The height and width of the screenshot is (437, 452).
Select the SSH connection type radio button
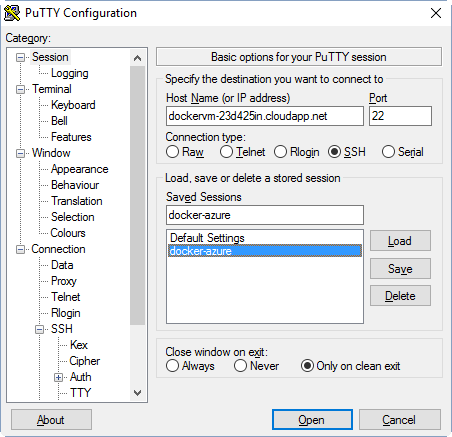pos(334,152)
